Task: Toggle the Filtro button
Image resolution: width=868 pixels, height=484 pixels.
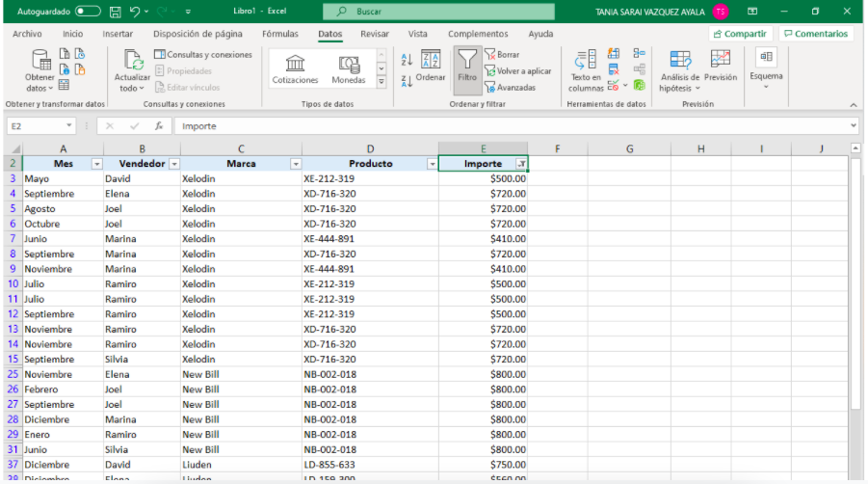Action: pyautogui.click(x=467, y=70)
